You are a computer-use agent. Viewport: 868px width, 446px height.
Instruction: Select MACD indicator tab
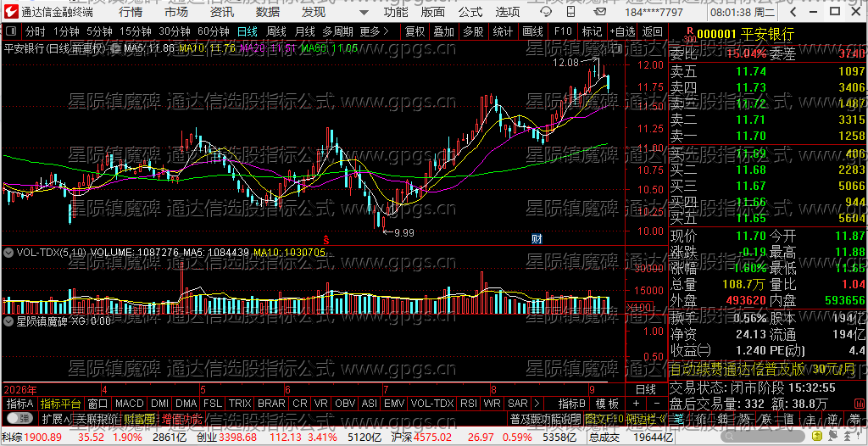(x=130, y=404)
